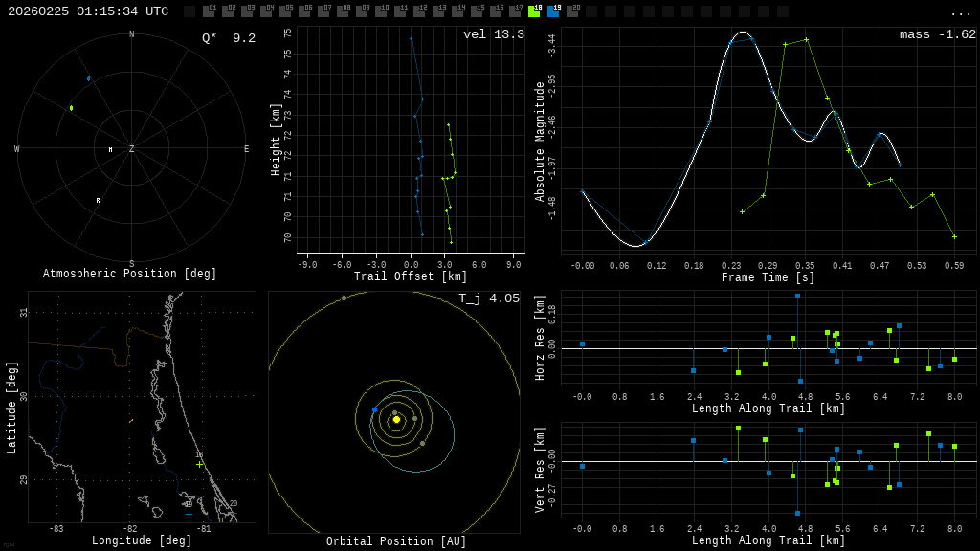980x551 pixels.
Task: Select the station 05 box
Action: pyautogui.click(x=285, y=11)
